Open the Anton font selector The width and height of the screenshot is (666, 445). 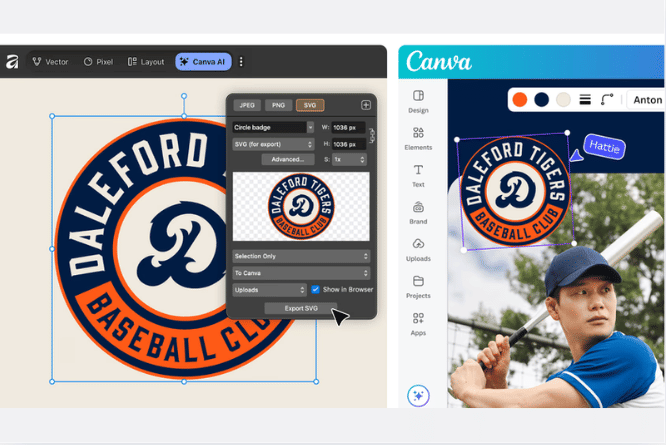tap(647, 100)
